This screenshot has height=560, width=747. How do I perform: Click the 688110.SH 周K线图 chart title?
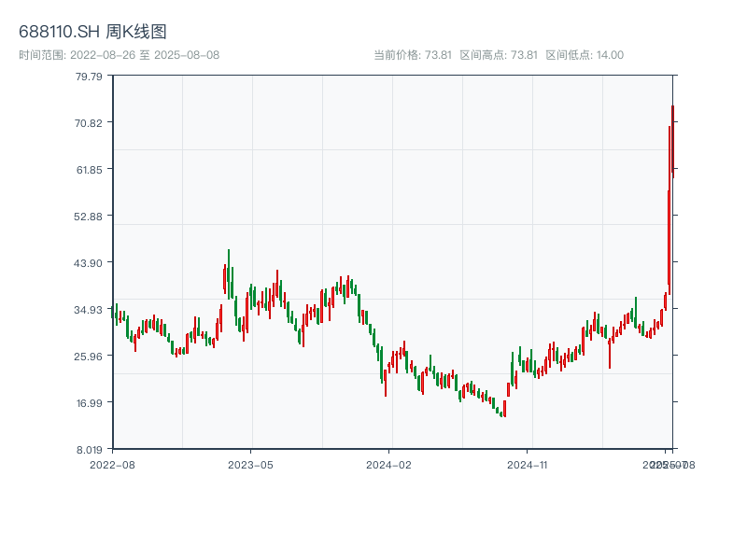click(x=92, y=33)
